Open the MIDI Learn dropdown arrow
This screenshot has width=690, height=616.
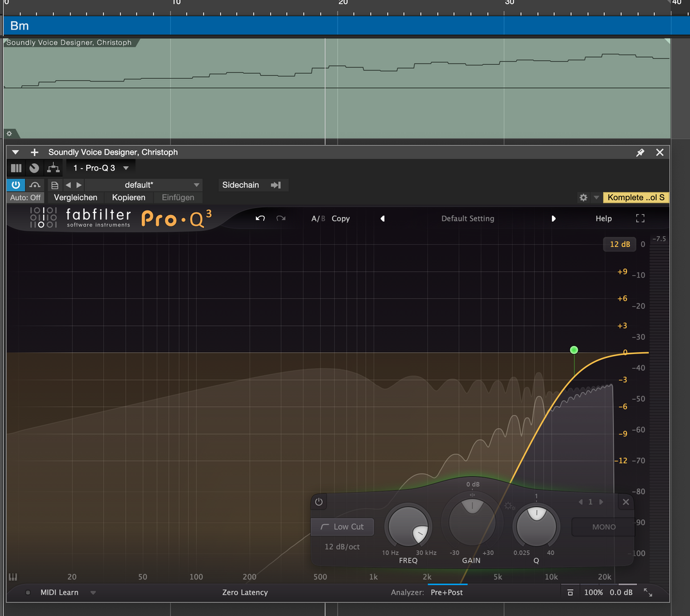tap(93, 593)
